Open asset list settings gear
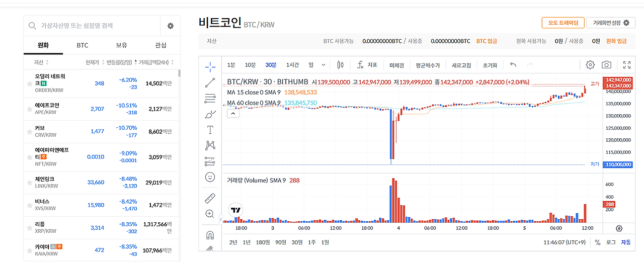The height and width of the screenshot is (267, 644). click(170, 26)
